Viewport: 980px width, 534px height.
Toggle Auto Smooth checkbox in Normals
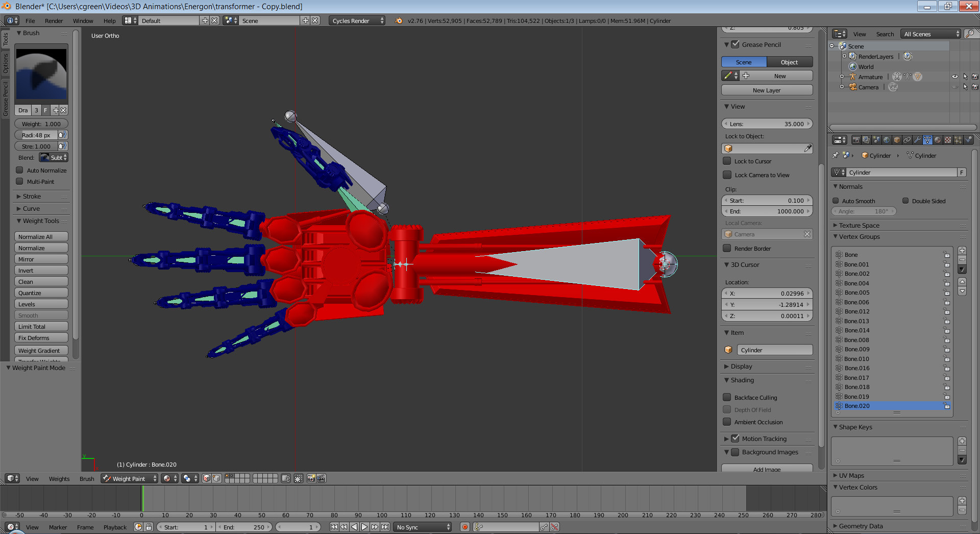(x=836, y=201)
